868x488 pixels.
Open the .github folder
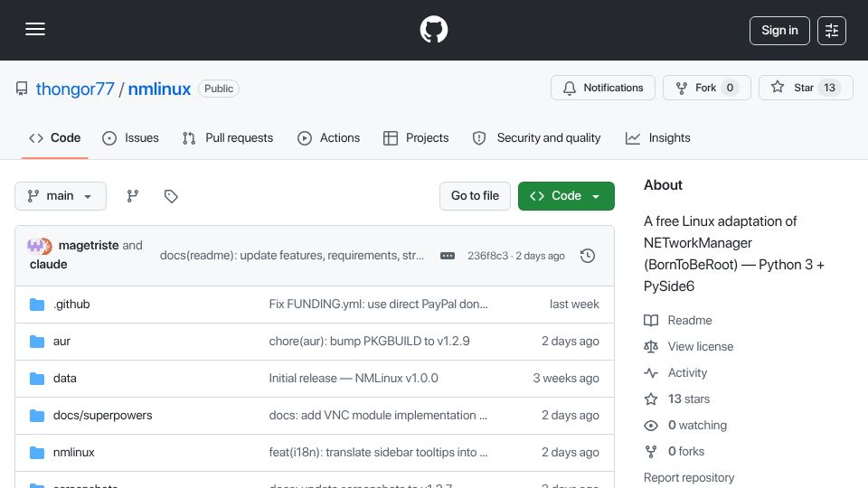click(71, 305)
